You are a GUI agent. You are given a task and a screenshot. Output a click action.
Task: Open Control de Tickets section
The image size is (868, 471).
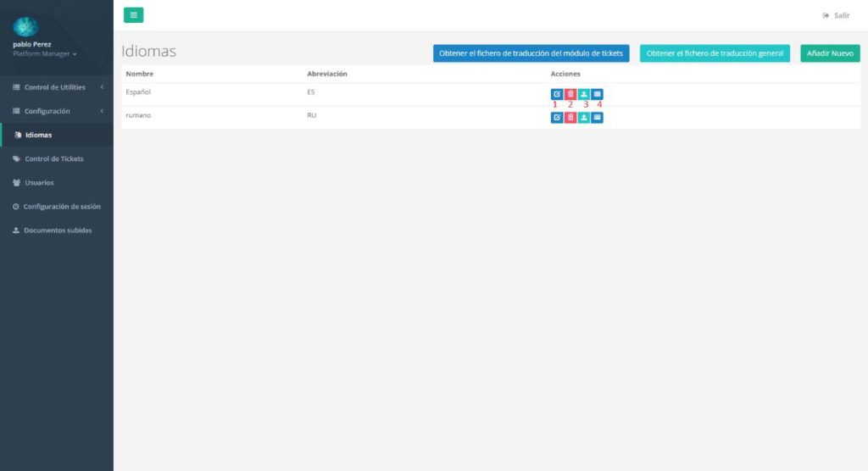pyautogui.click(x=57, y=159)
